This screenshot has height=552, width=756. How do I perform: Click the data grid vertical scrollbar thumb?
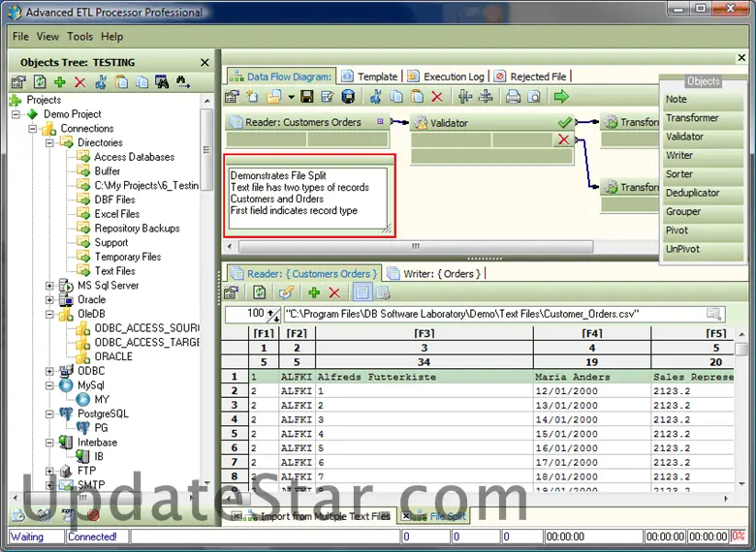(x=741, y=349)
